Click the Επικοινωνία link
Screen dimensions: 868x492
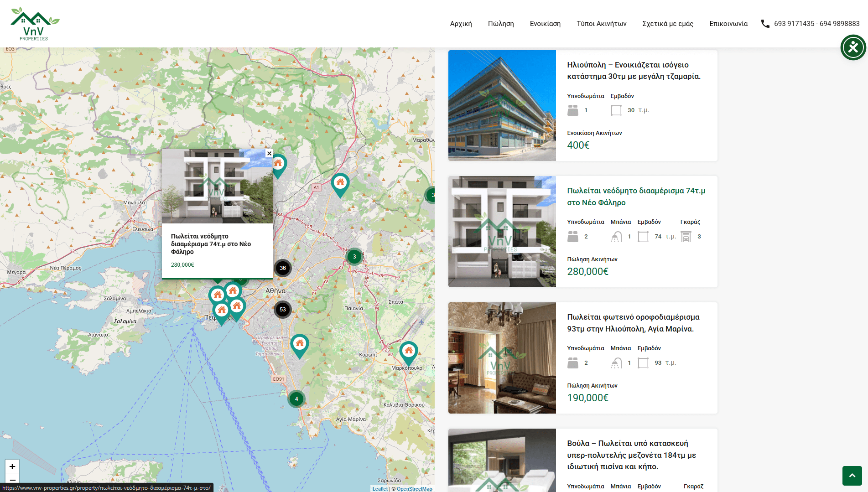click(x=728, y=24)
